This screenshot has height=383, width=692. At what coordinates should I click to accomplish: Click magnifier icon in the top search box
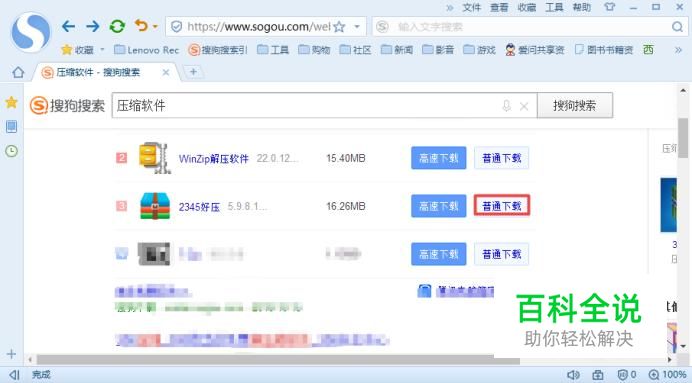[677, 27]
